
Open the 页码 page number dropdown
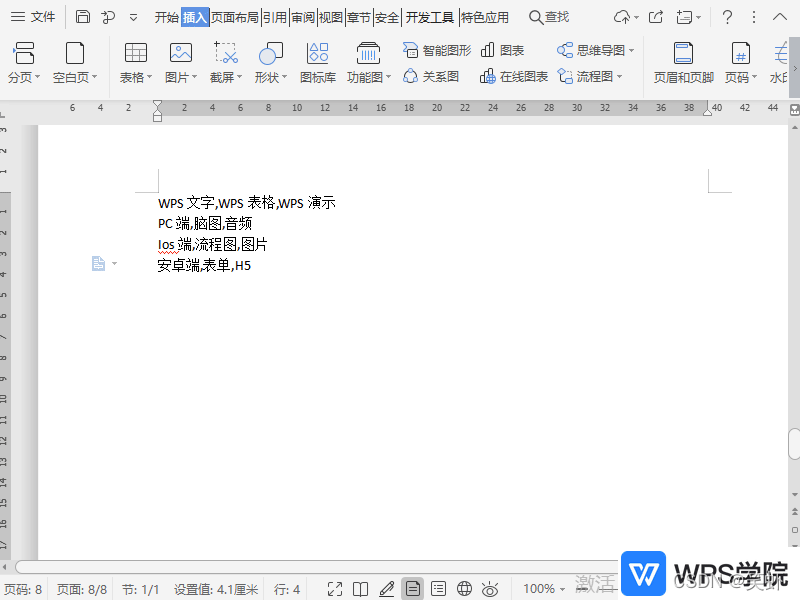741,63
